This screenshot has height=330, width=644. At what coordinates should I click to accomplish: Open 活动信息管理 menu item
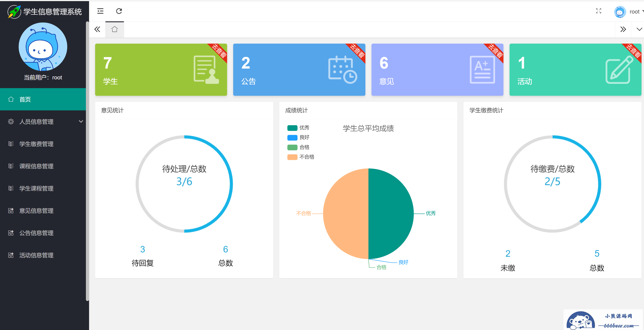click(43, 255)
